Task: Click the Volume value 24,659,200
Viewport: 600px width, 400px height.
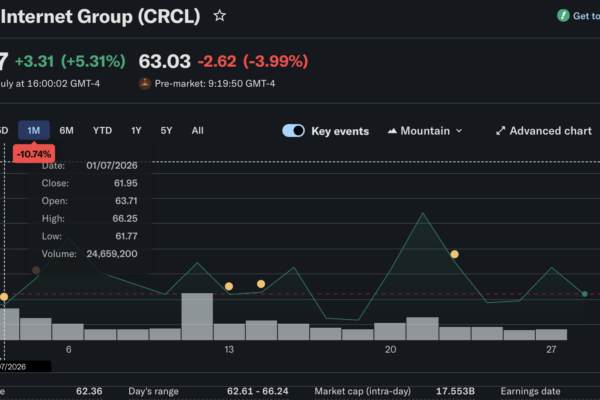Action: coord(112,254)
